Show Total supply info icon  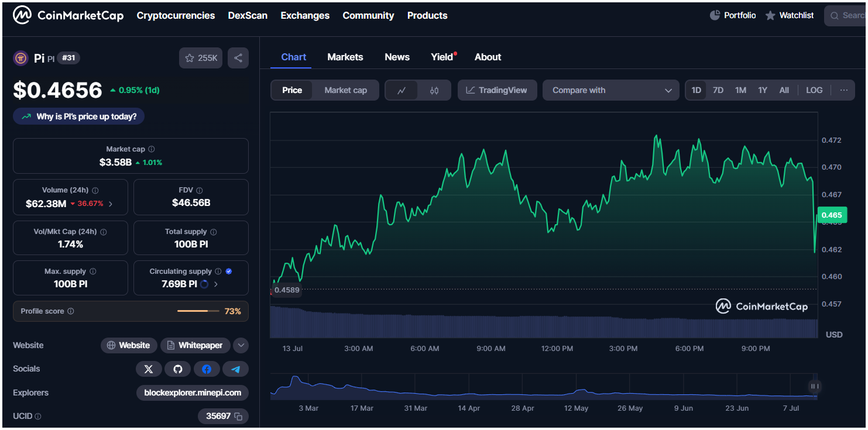coord(214,232)
